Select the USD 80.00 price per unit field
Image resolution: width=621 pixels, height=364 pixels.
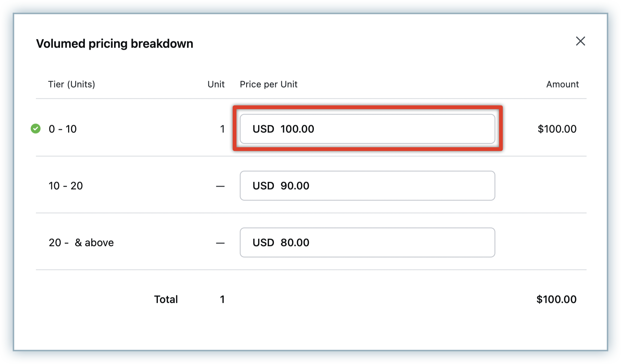367,243
